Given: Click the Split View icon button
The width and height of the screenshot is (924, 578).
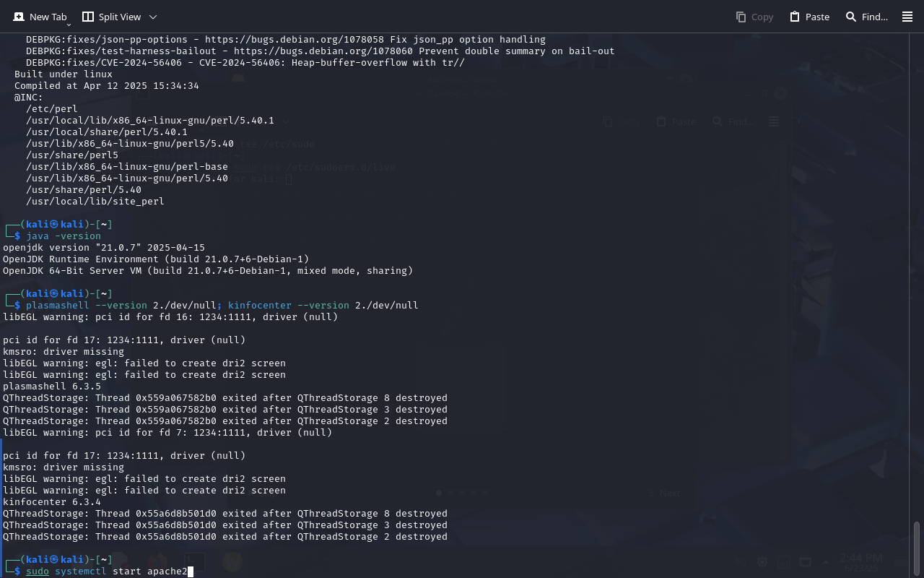Looking at the screenshot, I should click(111, 17).
